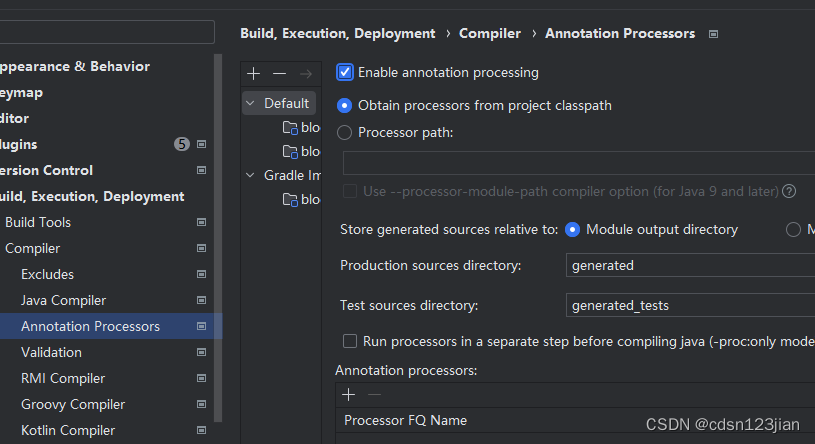Click the project-level icon beside Java Compiler
The height and width of the screenshot is (444, 815).
(201, 300)
